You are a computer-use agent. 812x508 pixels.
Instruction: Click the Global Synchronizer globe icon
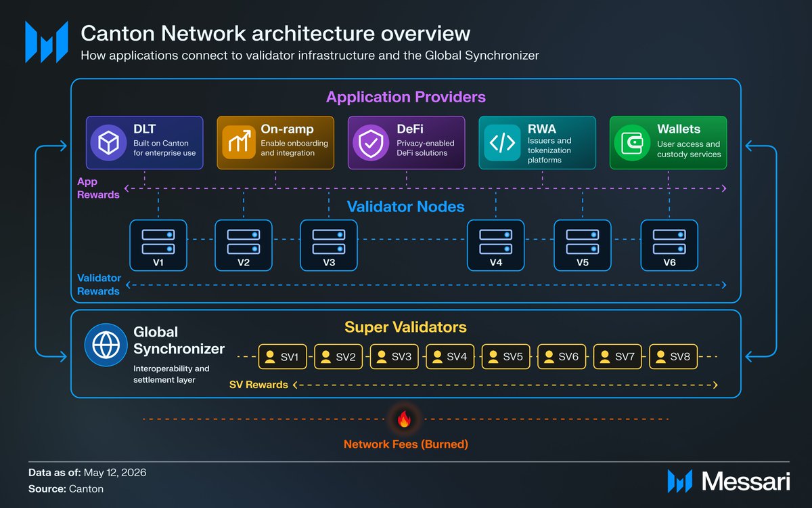point(106,345)
